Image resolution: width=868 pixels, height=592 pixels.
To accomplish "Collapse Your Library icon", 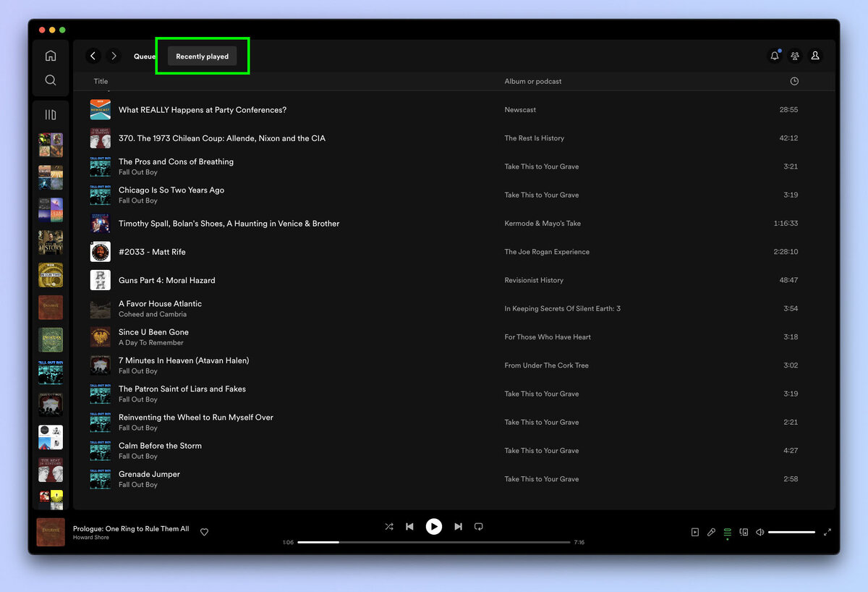I will 51,115.
